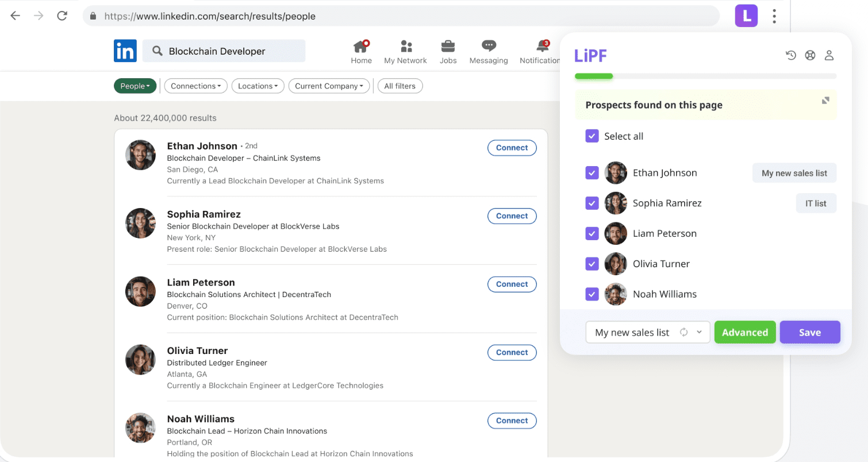Toggle the Select all checkbox
This screenshot has width=868, height=462.
592,136
